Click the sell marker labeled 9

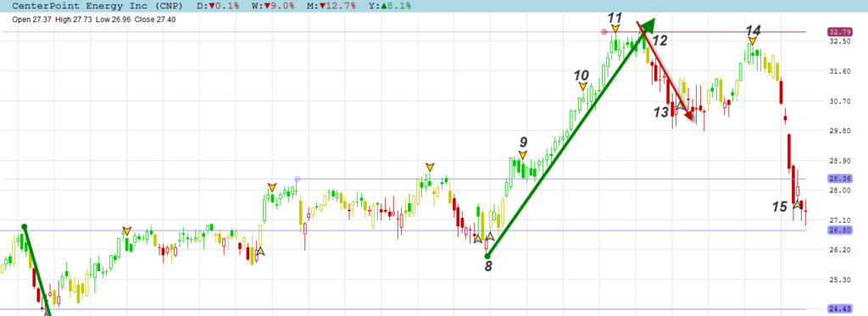tap(522, 155)
